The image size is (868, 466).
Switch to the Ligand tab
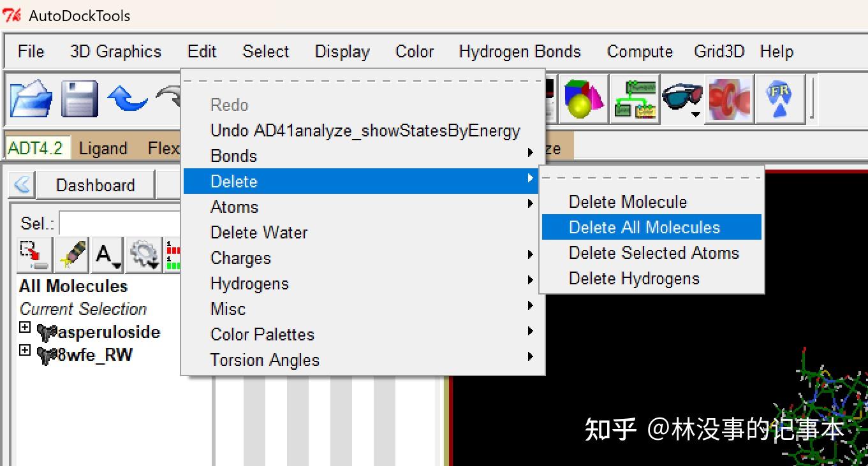[103, 148]
